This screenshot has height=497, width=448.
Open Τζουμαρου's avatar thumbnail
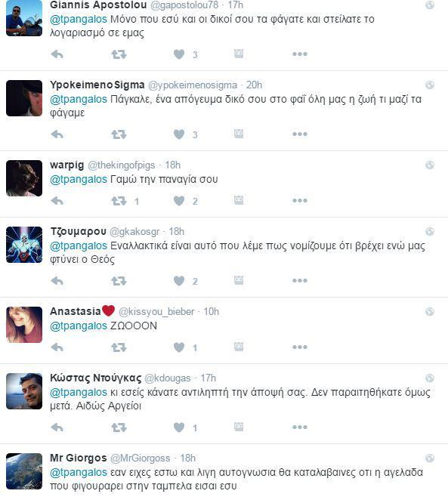(x=24, y=245)
